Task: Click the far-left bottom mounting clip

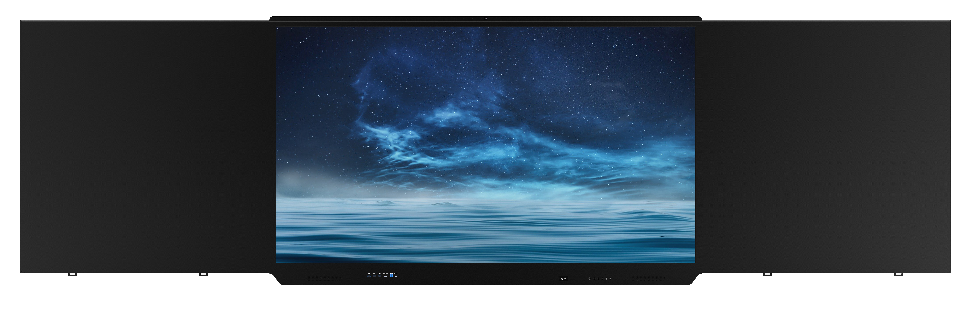Action: pyautogui.click(x=72, y=274)
